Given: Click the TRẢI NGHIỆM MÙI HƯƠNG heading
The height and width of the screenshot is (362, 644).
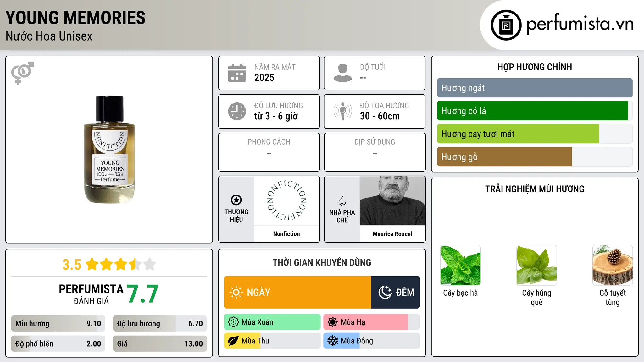Looking at the screenshot, I should click(x=535, y=189).
